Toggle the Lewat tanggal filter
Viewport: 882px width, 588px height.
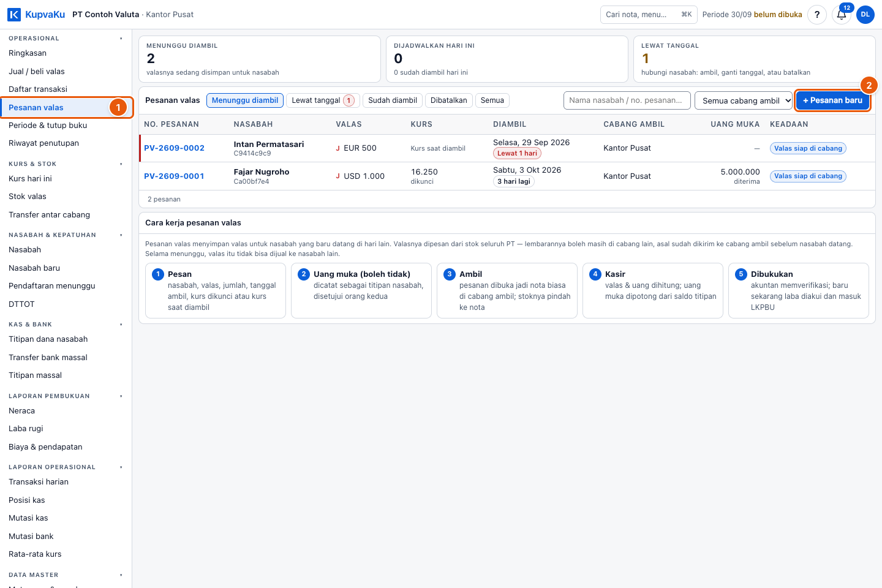(x=323, y=100)
